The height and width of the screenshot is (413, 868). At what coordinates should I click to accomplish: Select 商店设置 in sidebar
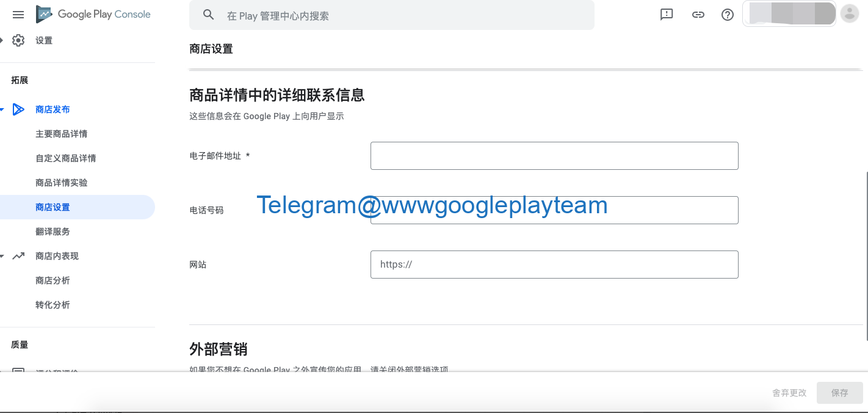pos(78,207)
